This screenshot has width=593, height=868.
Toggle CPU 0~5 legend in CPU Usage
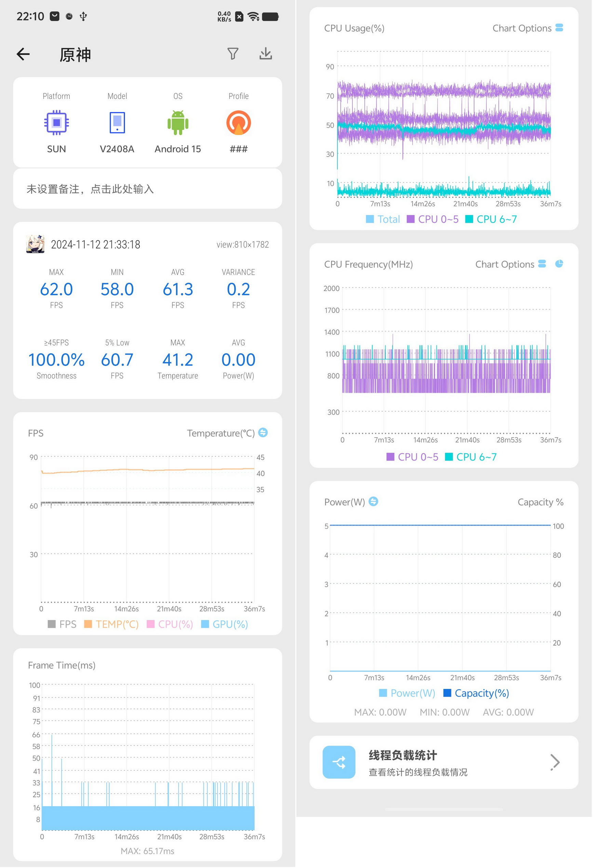[433, 219]
